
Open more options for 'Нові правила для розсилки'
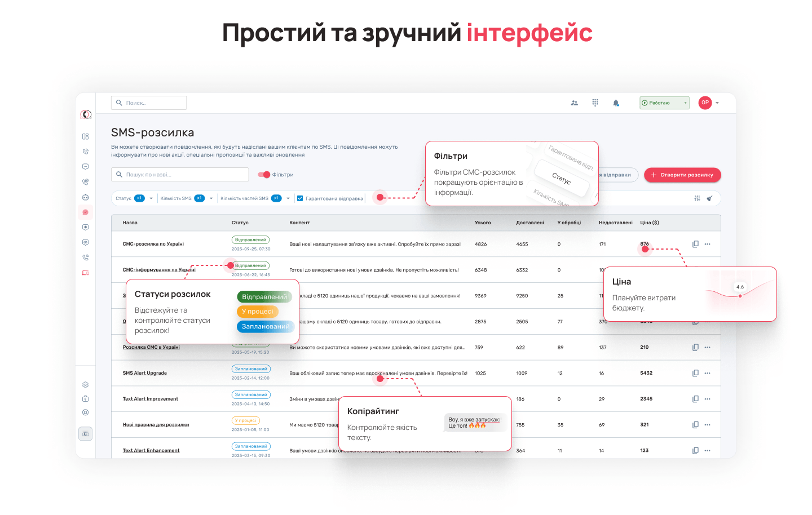[x=708, y=425]
